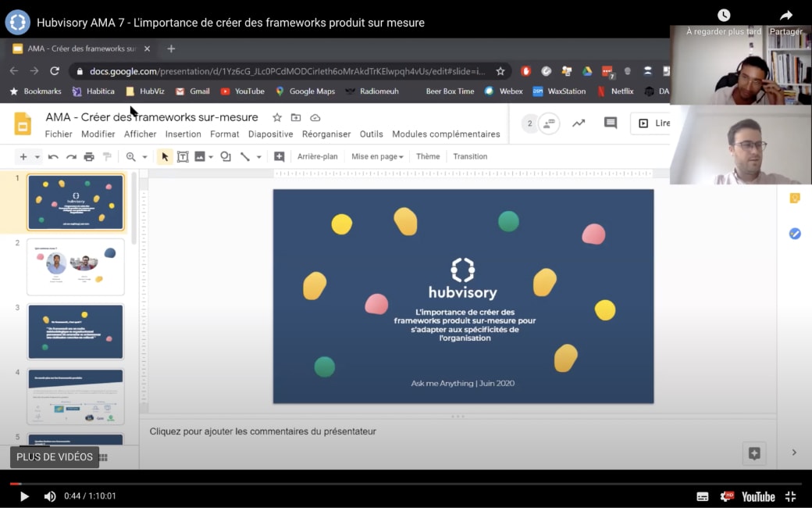Open the video quality settings gear
Image resolution: width=812 pixels, height=508 pixels.
727,496
